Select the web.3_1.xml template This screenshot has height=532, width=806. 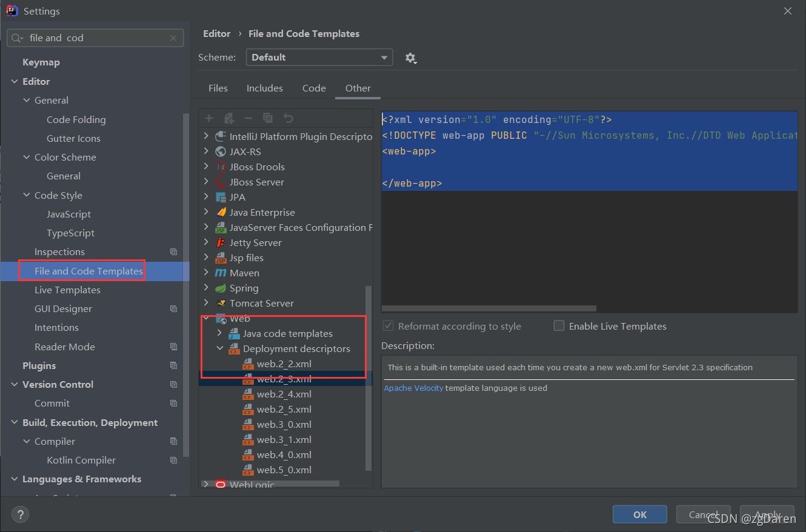[x=284, y=440]
